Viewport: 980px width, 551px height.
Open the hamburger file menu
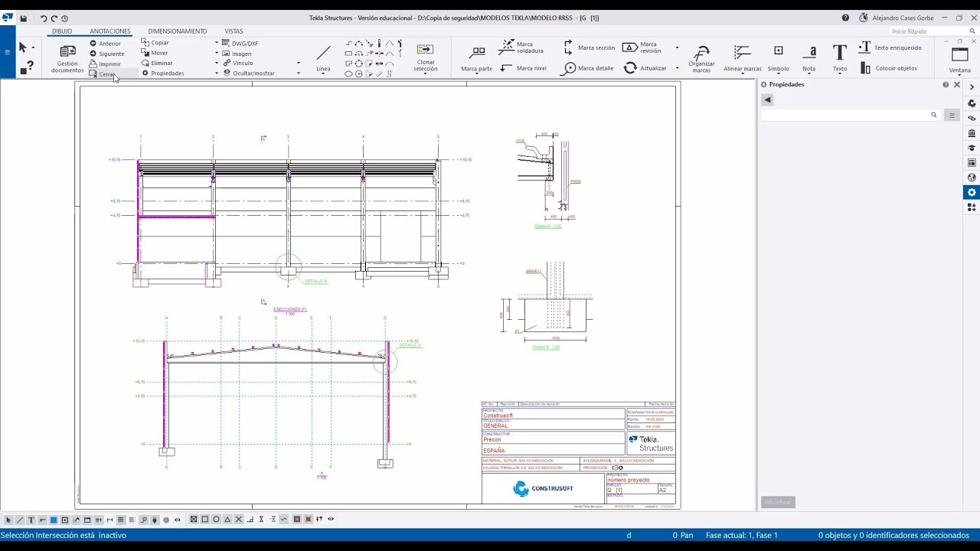click(x=7, y=52)
